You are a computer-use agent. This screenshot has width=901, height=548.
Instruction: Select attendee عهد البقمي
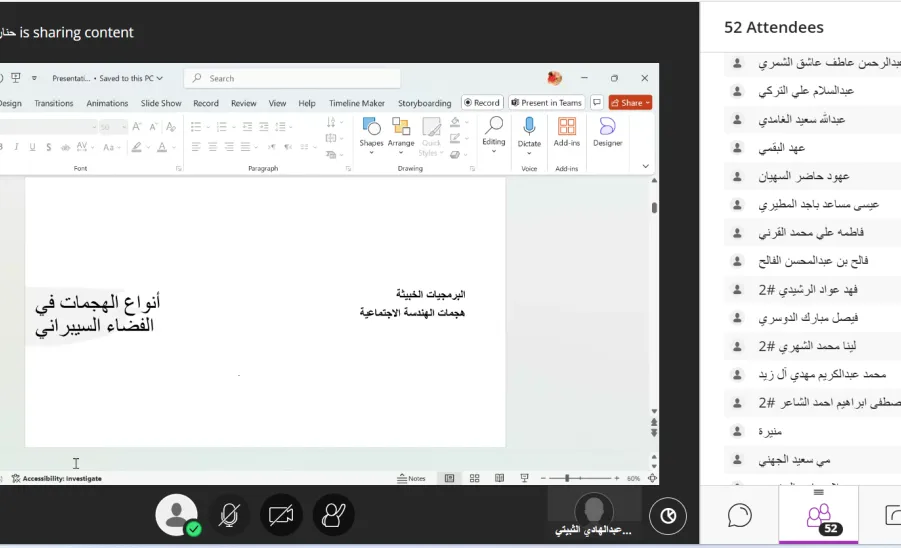pos(813,148)
